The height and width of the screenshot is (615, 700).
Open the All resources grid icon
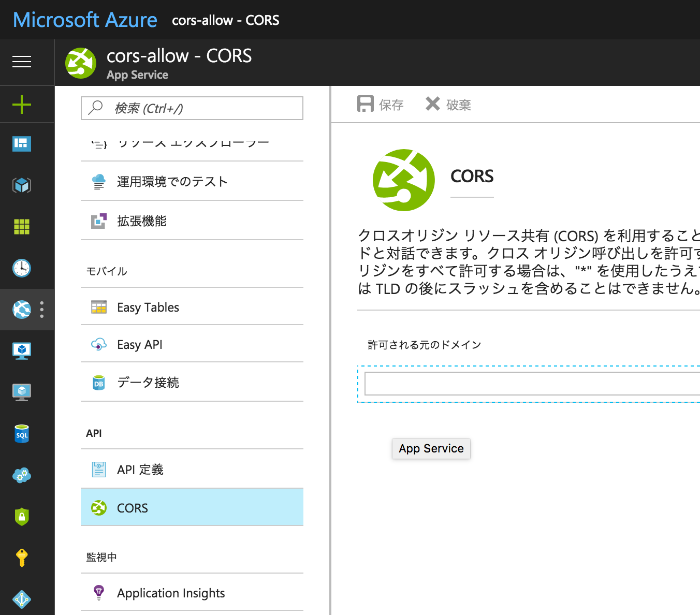coord(22,226)
